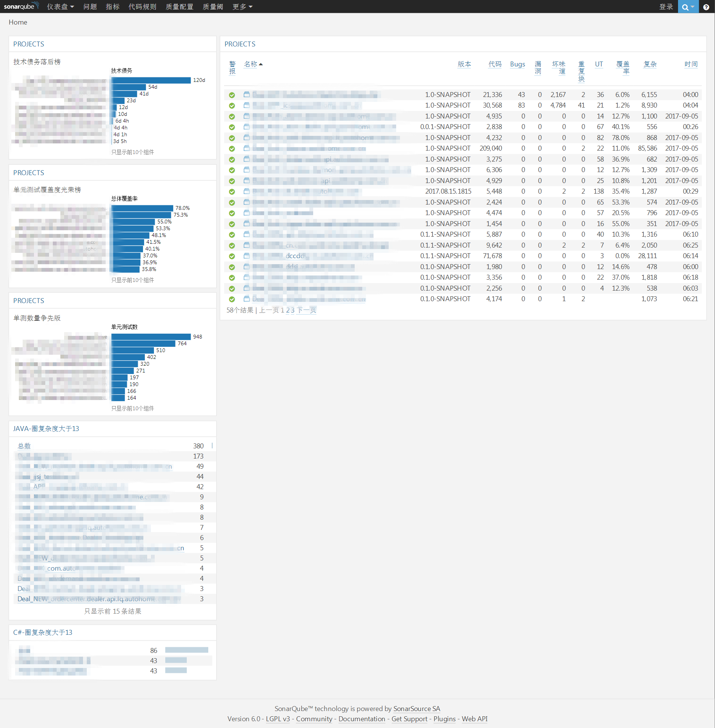Open the Documentation footer link
Viewport: 715px width, 728px height.
(361, 719)
